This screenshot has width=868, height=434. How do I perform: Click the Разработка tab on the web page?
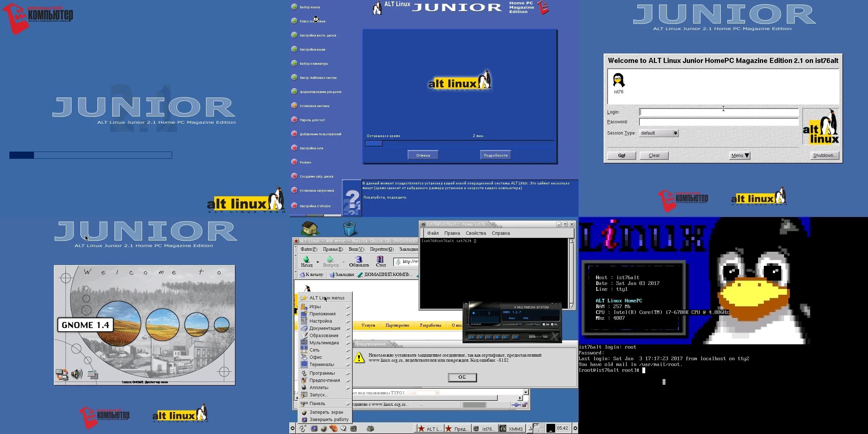coord(430,325)
